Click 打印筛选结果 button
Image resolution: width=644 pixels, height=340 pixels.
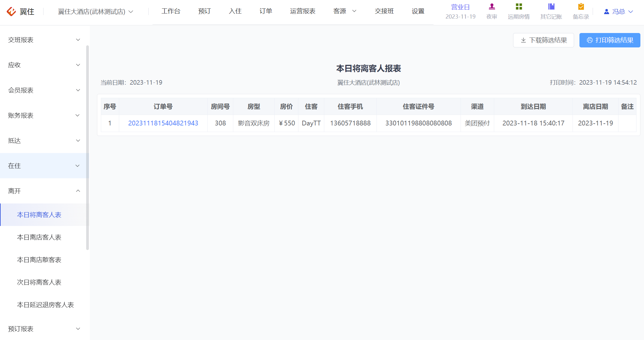pos(610,40)
